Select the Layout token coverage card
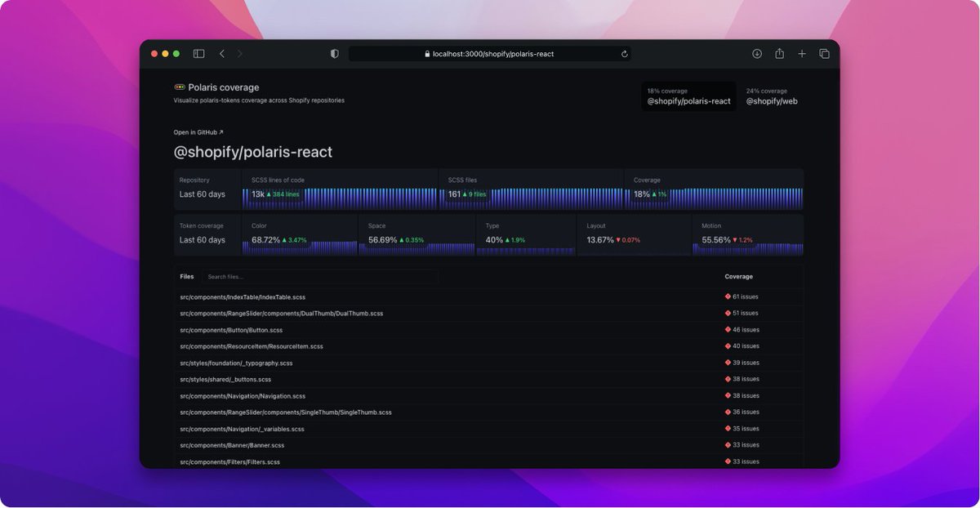This screenshot has height=508, width=980. click(x=634, y=235)
